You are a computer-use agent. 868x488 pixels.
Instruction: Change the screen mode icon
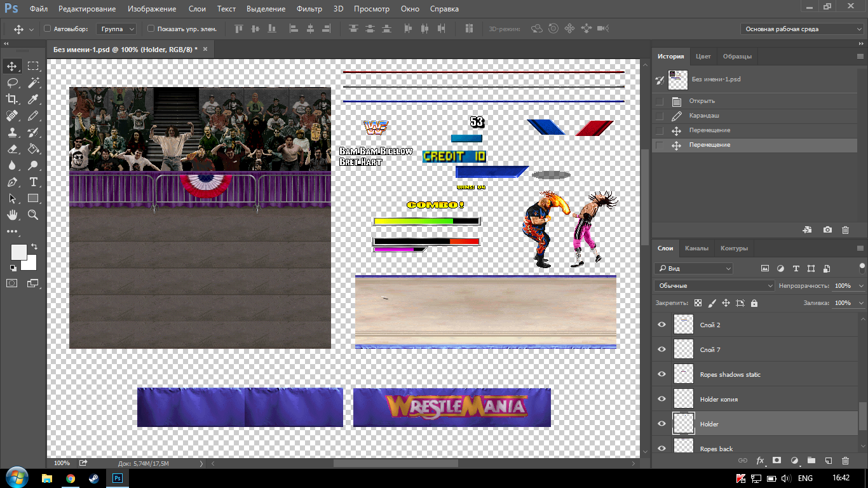pyautogui.click(x=32, y=283)
